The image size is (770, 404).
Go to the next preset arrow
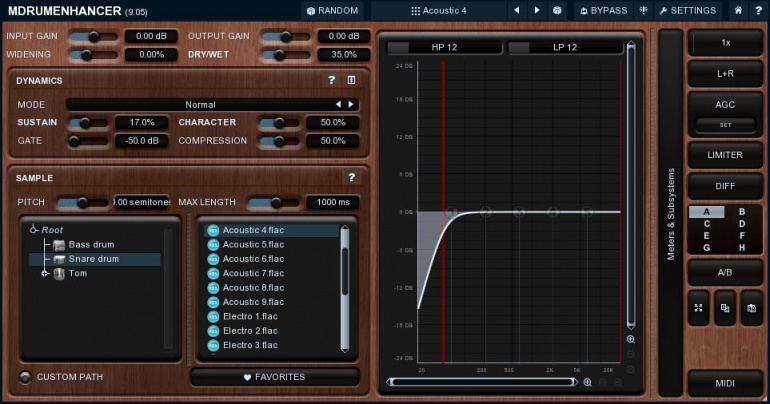(537, 11)
